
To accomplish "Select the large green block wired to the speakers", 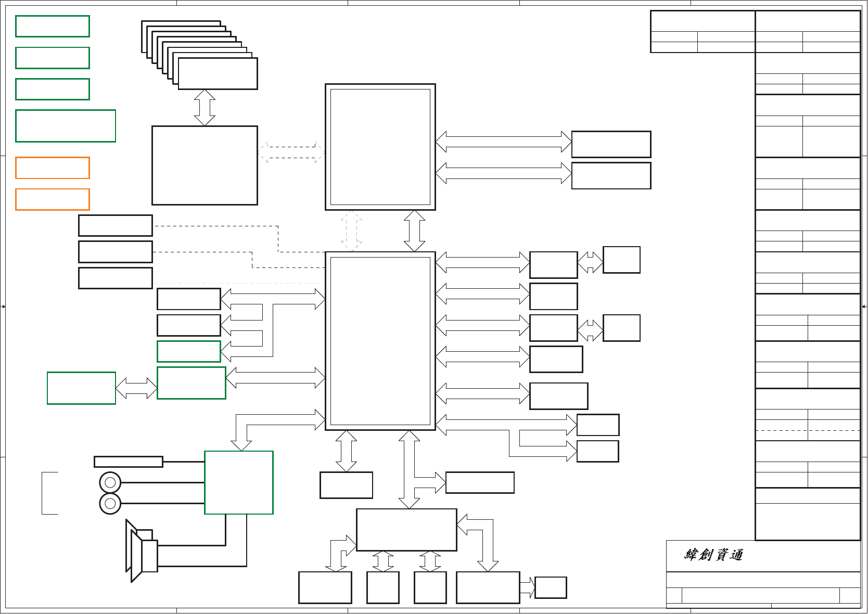I will pyautogui.click(x=239, y=482).
